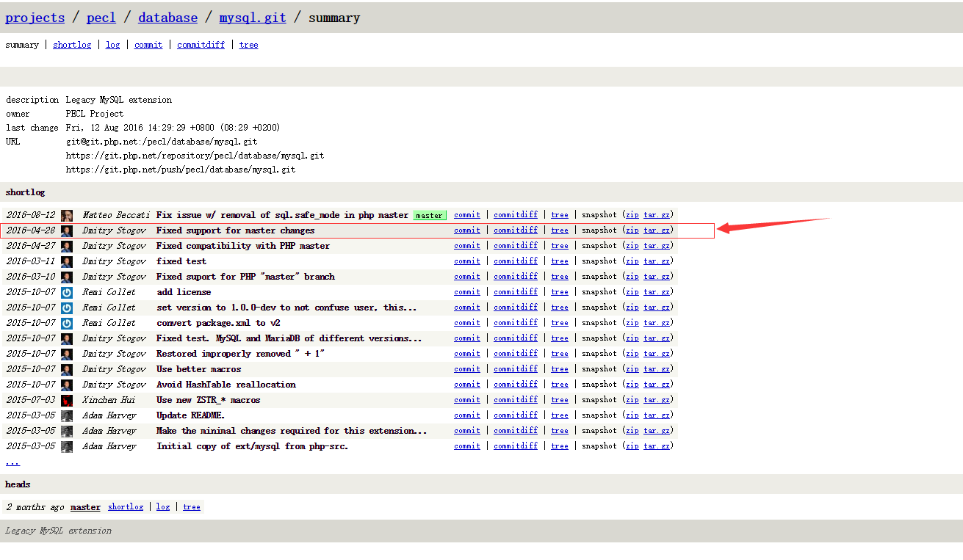Switch to the shortlog navigation tab
963x560 pixels.
72,45
